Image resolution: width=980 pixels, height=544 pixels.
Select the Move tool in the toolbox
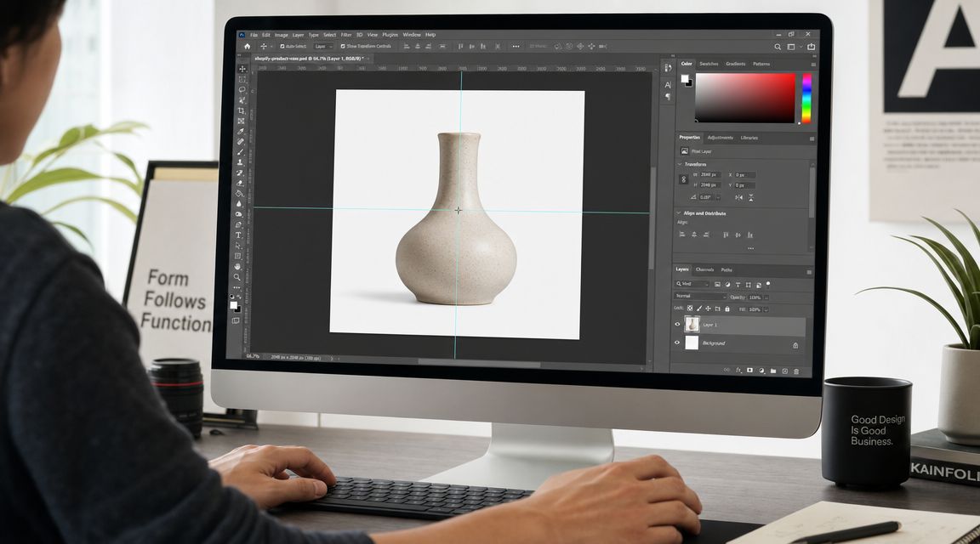coord(242,69)
